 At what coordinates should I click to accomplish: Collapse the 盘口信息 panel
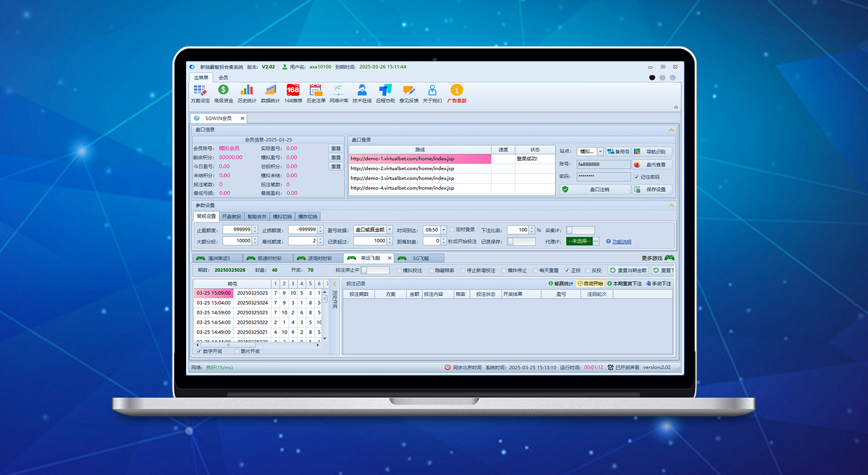coord(671,129)
